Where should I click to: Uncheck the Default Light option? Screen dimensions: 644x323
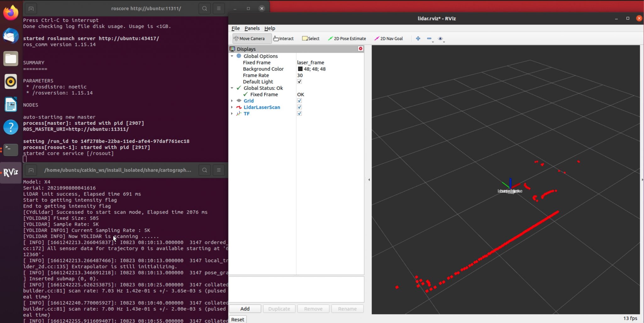[299, 82]
